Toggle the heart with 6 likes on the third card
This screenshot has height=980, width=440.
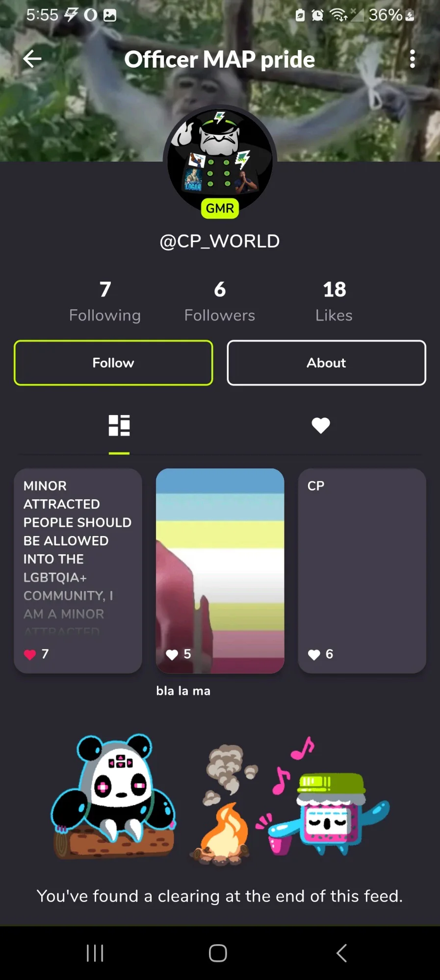pos(314,655)
